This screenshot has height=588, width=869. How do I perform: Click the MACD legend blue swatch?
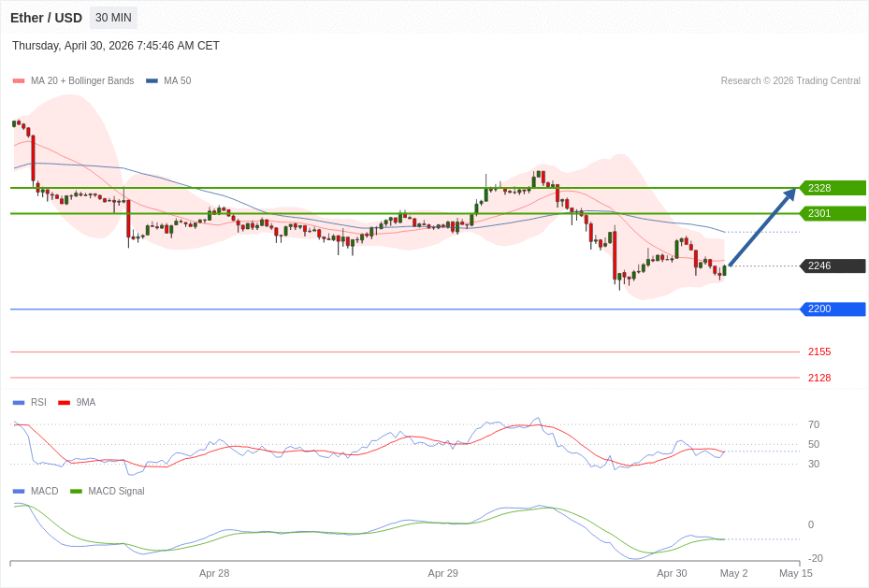(x=19, y=492)
